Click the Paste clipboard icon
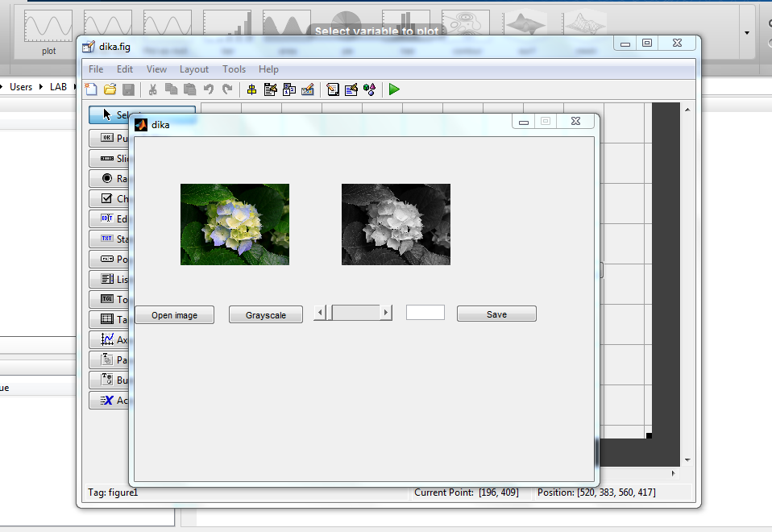Screen dimensions: 772x532 coord(189,89)
